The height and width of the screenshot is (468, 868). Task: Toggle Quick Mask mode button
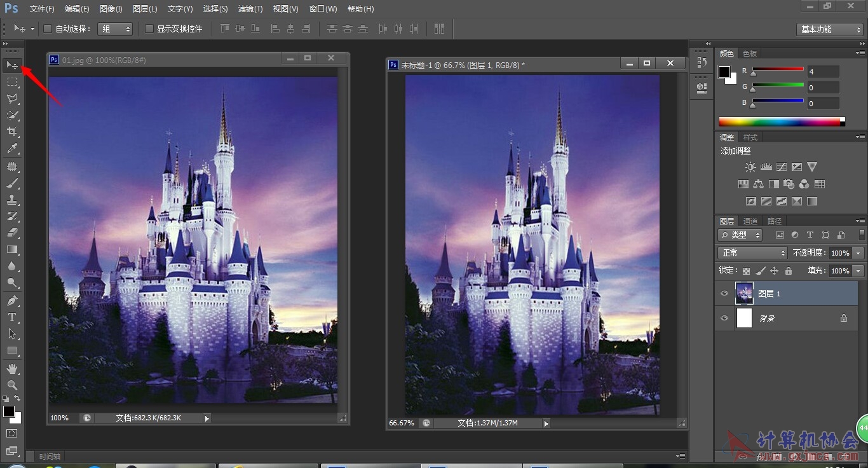click(12, 433)
